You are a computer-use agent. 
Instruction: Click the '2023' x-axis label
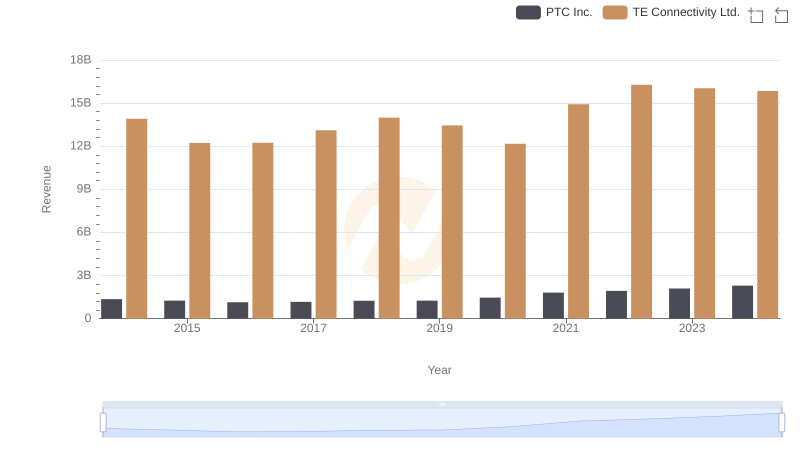(692, 328)
